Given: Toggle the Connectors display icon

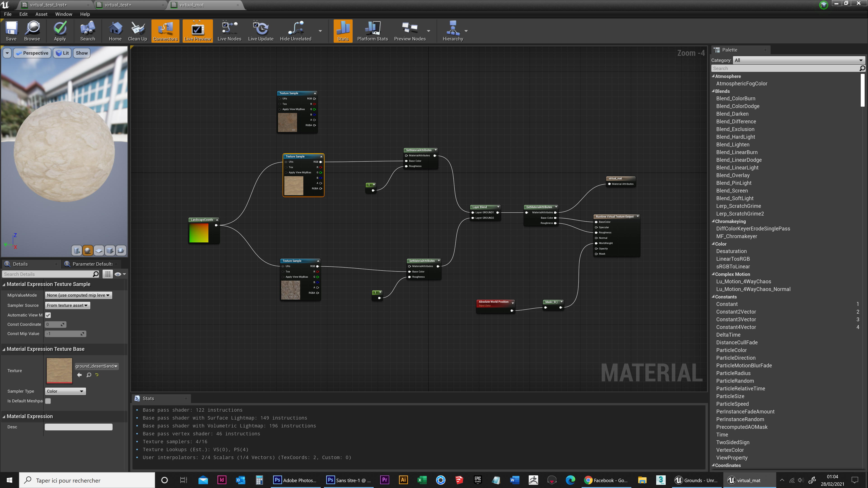Looking at the screenshot, I should pos(165,31).
